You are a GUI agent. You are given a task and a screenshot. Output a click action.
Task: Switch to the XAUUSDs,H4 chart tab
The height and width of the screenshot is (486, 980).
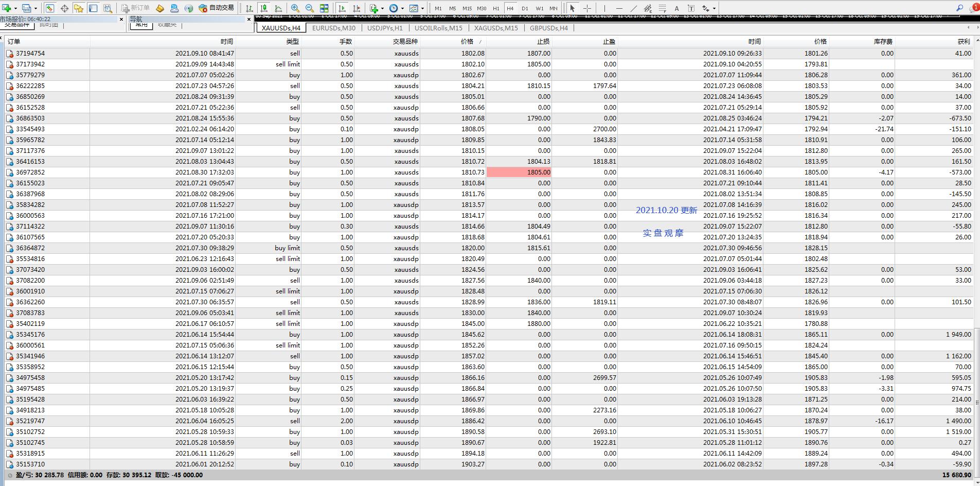pyautogui.click(x=281, y=28)
